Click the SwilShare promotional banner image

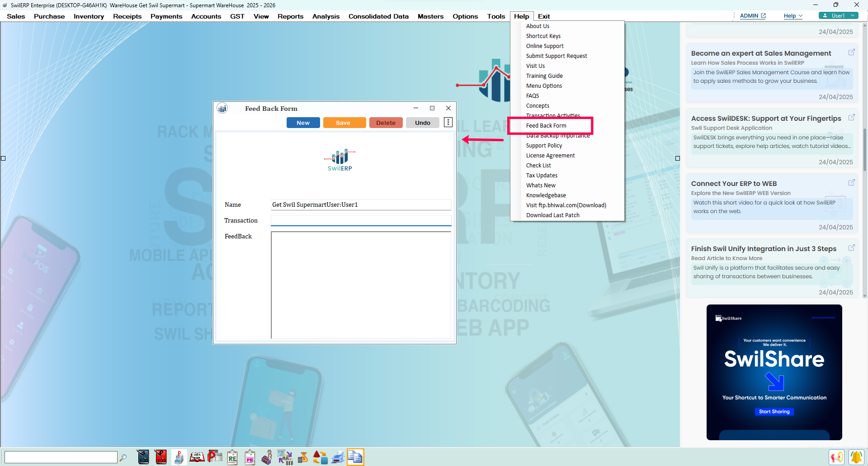[774, 372]
